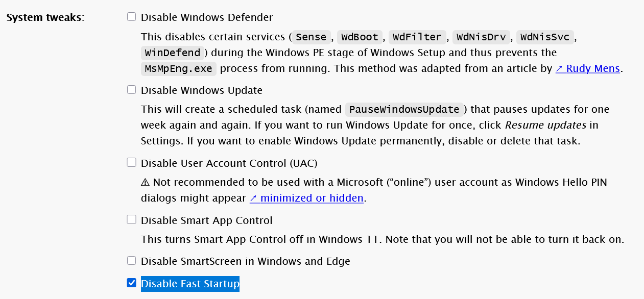Click the highlighted "Disable Fast Startup" label text

point(190,284)
